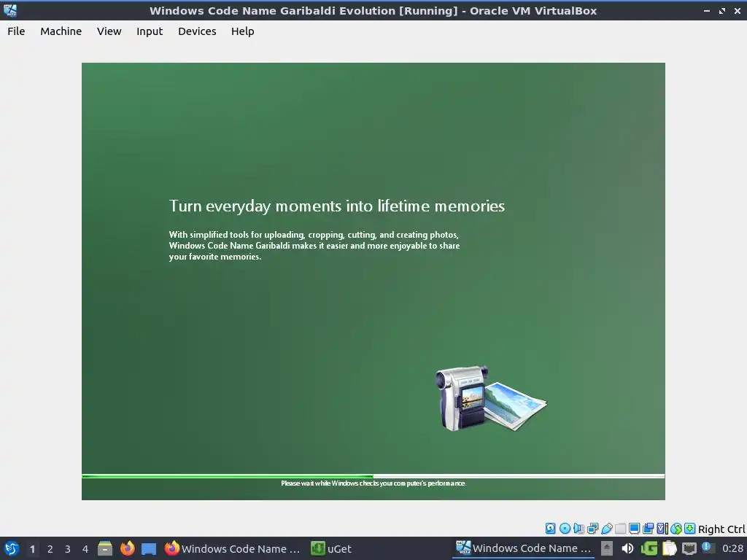Click the wired network tray icon
747x560 pixels.
(689, 548)
